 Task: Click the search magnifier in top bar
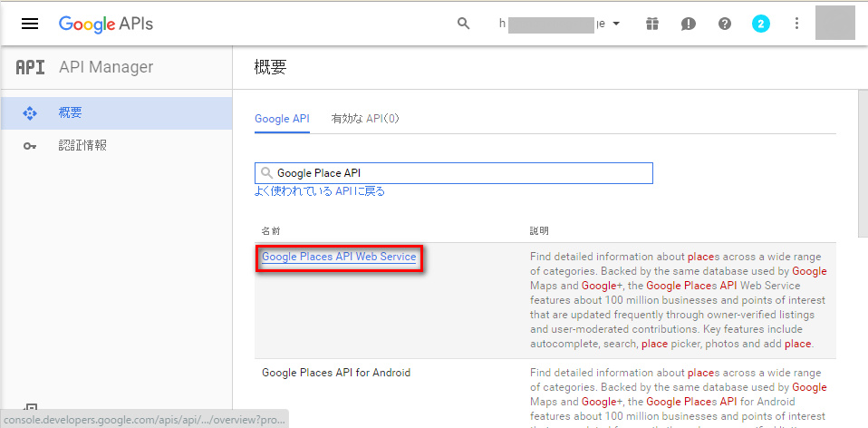[x=463, y=24]
